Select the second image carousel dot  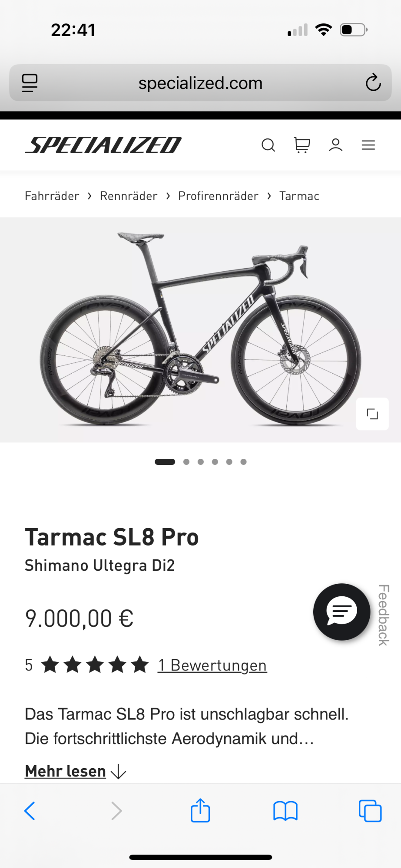(x=186, y=462)
